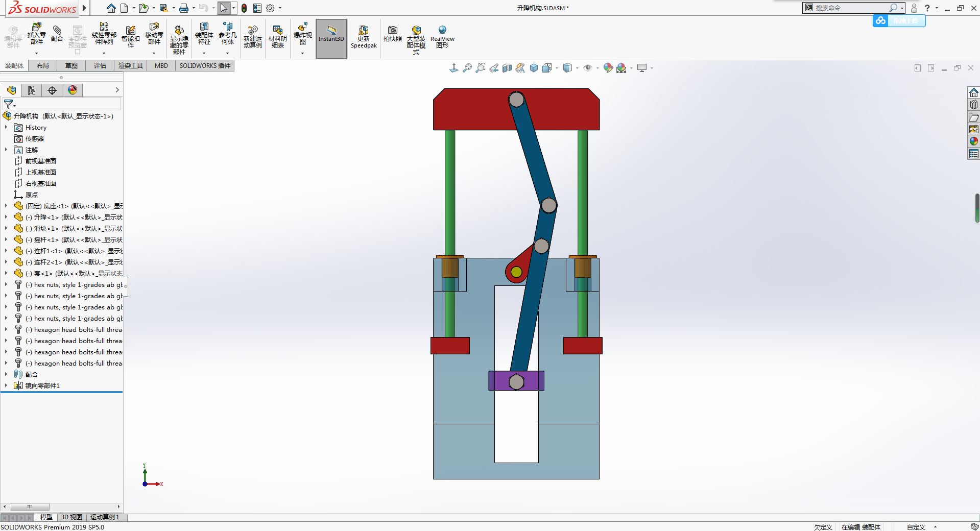
Task: Switch to the FeatureManager design tree tab
Action: [11, 90]
